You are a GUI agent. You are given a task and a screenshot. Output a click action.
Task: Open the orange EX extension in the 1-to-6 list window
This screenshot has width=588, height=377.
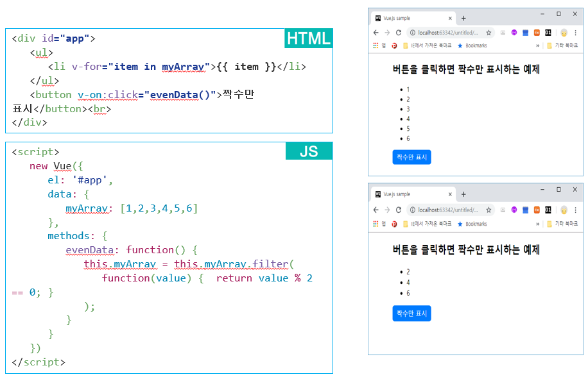(x=537, y=33)
